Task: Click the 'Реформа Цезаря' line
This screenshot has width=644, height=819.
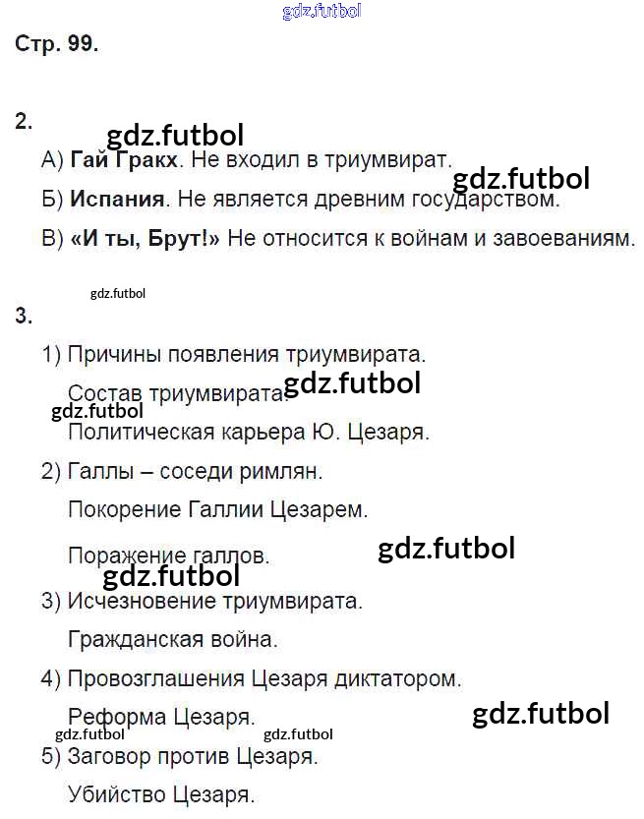Action: (x=161, y=717)
